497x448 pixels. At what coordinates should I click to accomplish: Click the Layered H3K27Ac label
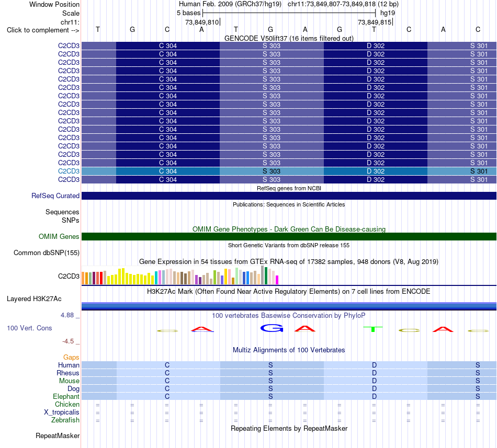coord(34,299)
